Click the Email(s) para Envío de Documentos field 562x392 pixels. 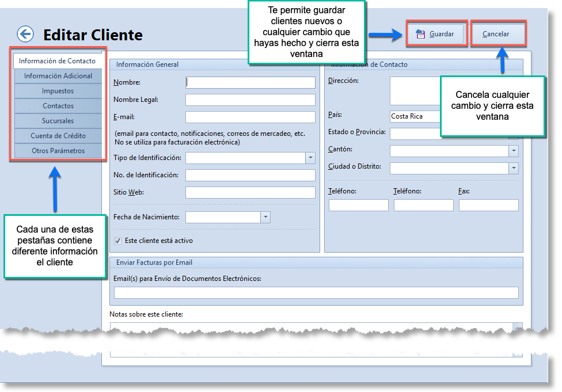[x=316, y=293]
